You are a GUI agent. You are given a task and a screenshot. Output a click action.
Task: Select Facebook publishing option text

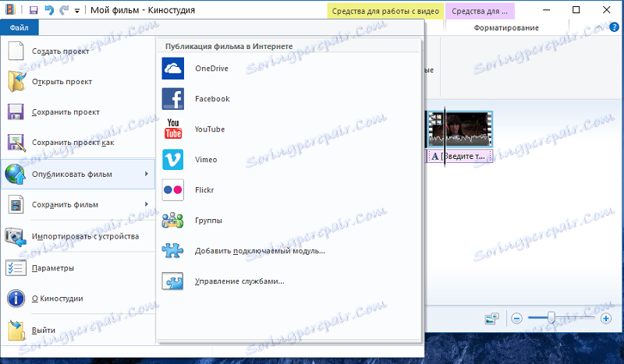point(212,99)
